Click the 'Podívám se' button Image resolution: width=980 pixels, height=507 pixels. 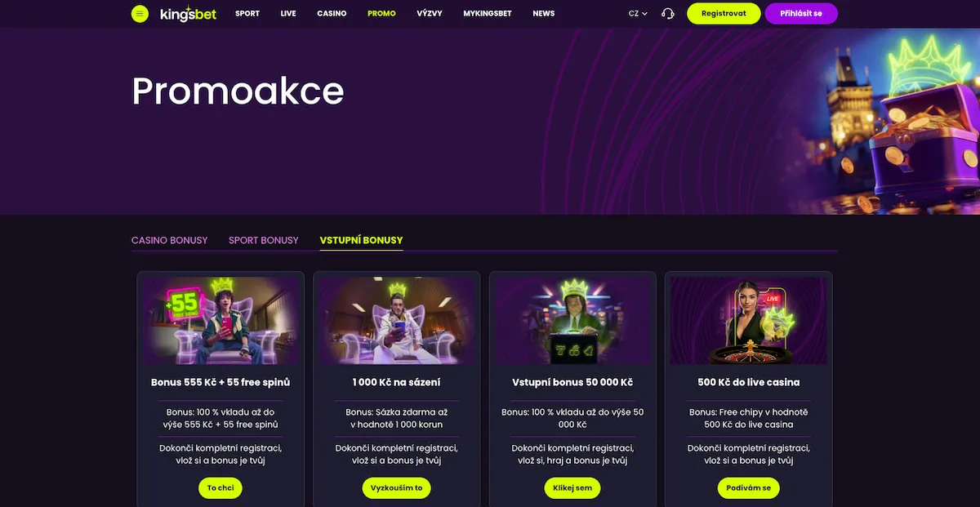point(749,488)
